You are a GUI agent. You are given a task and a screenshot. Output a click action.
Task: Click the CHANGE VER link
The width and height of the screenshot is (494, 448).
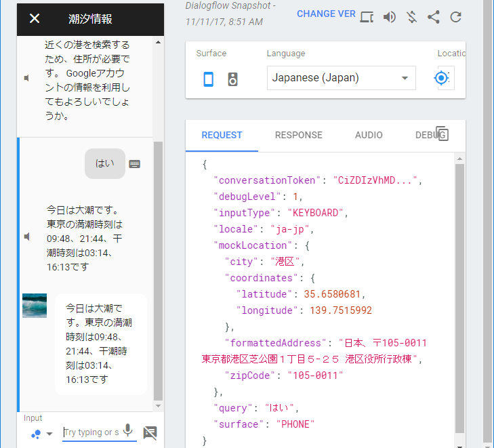(x=326, y=14)
